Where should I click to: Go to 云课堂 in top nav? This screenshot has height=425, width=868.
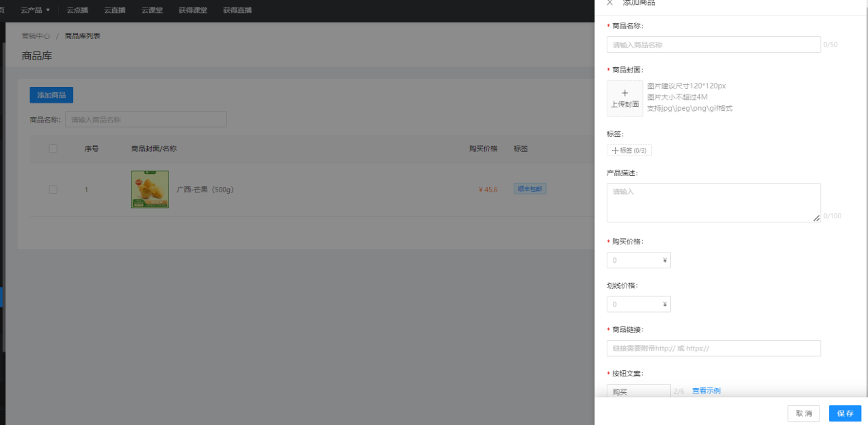[152, 10]
